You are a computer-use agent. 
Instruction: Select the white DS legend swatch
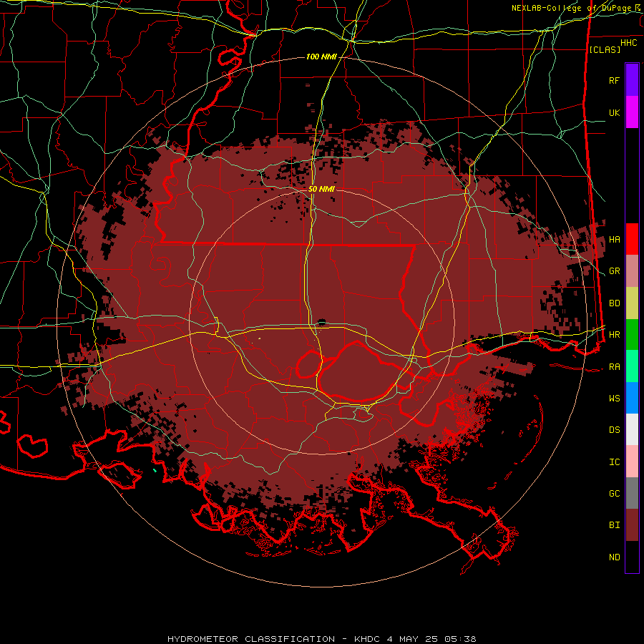pyautogui.click(x=632, y=429)
